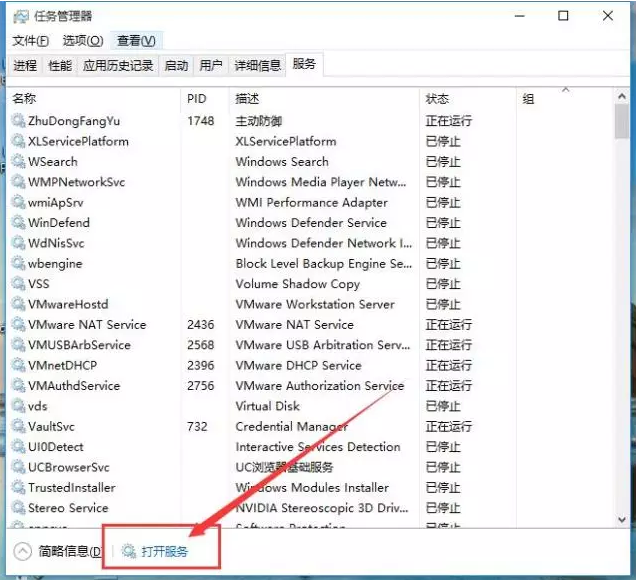Viewport: 636px width, 580px height.
Task: Click the service icon beside VaultSvc
Action: (x=18, y=426)
